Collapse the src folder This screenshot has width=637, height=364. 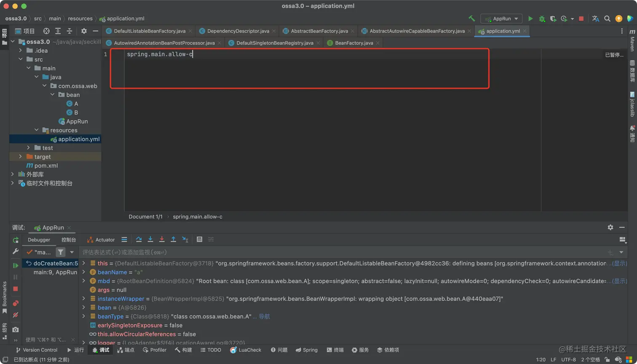[20, 59]
